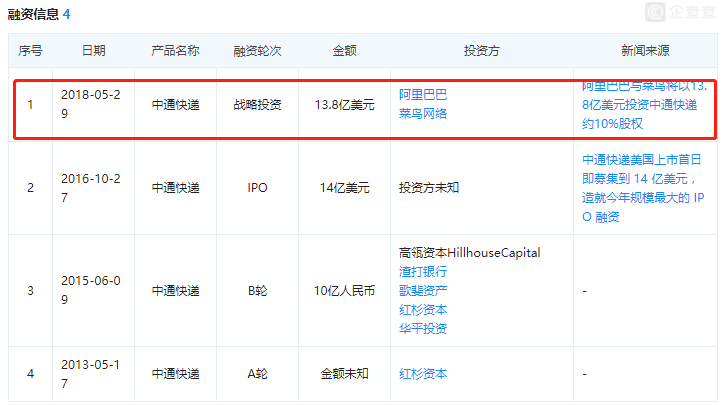Image resolution: width=725 pixels, height=405 pixels.
Task: Open news link about 阿里巴巴与菜鸟 investment
Action: click(644, 105)
